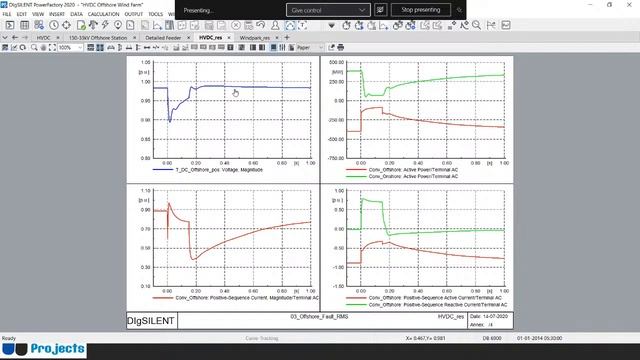Click the circled X stop icon
The width and height of the screenshot is (640, 360).
[236, 25]
